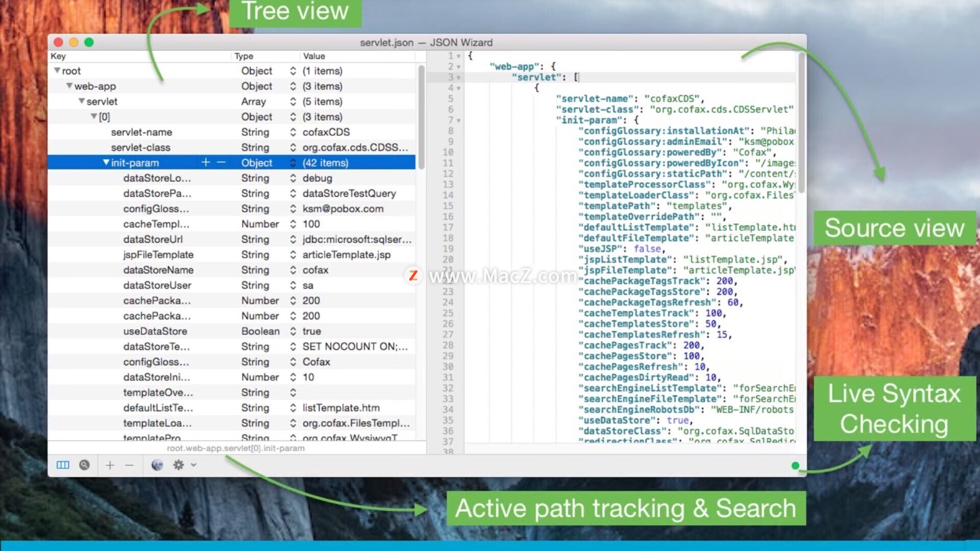980x551 pixels.
Task: Collapse the [0] object node
Action: point(94,116)
